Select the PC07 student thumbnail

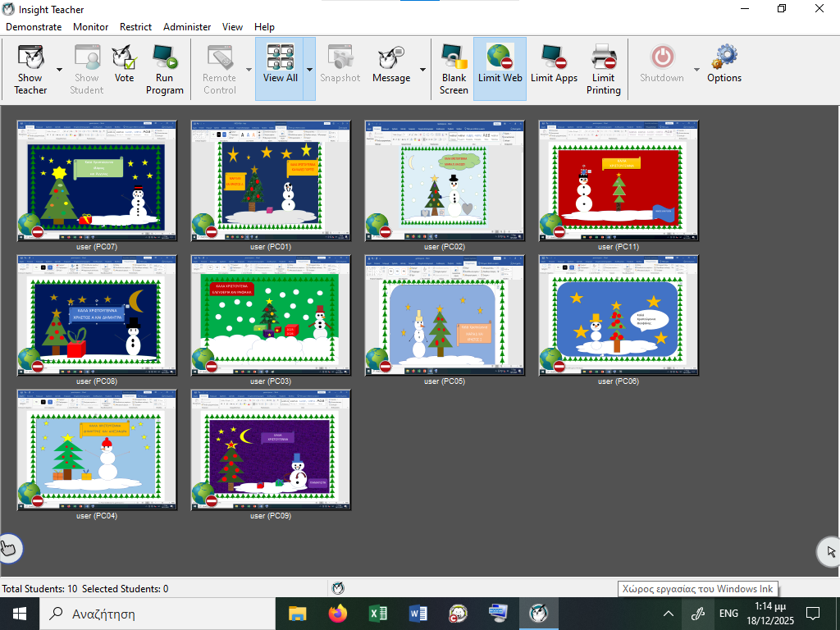coord(97,180)
